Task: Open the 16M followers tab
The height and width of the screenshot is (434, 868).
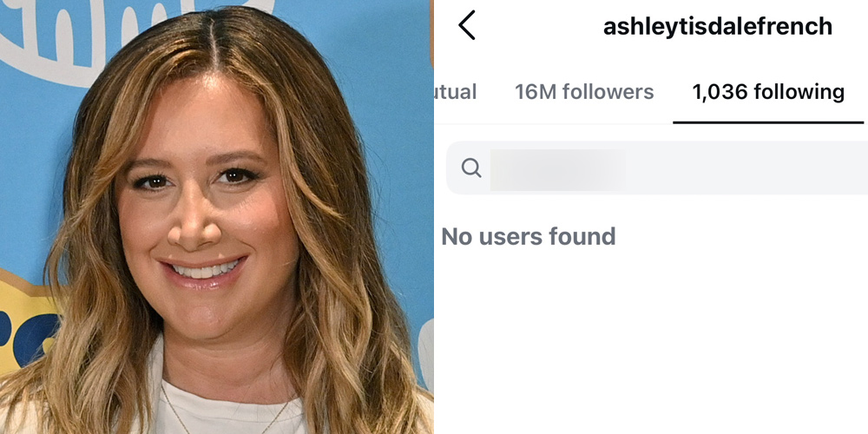Action: 584,92
